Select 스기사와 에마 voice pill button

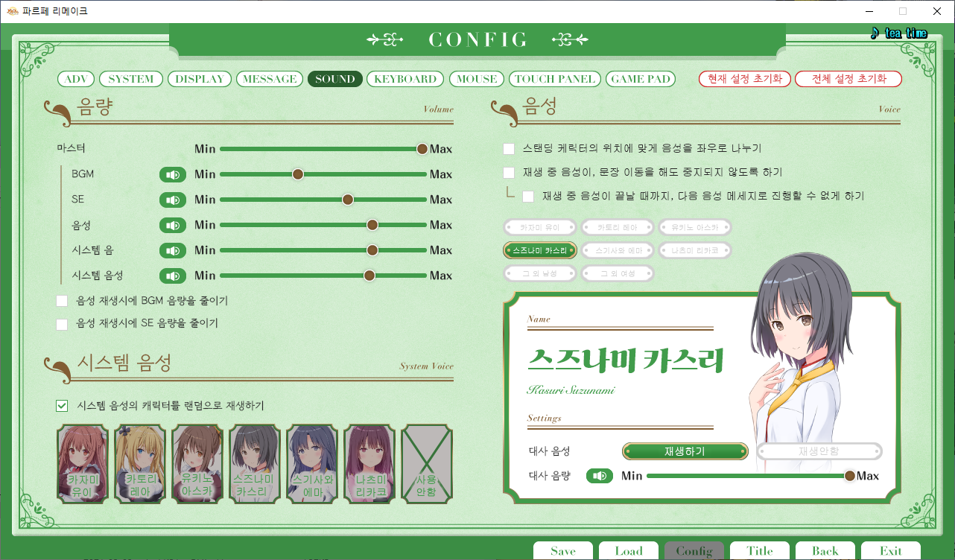coord(618,251)
